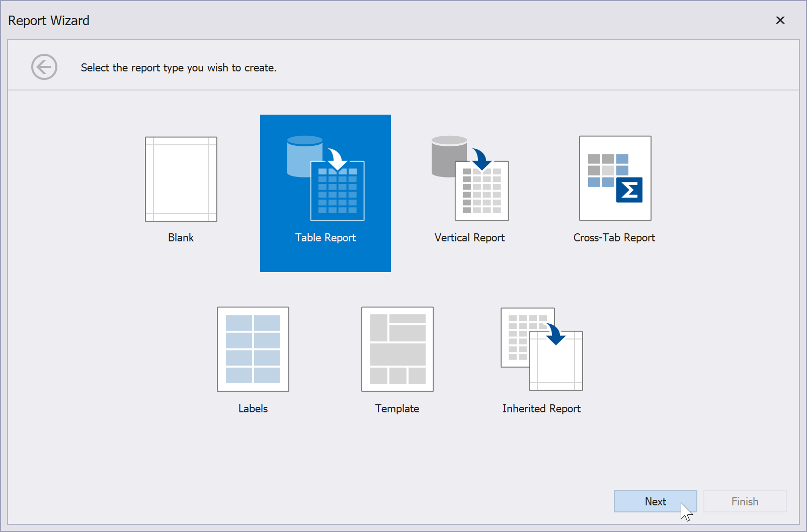Screen dimensions: 807x532
Task: Click the 'Cross-Tab Report' label
Action: (x=614, y=238)
